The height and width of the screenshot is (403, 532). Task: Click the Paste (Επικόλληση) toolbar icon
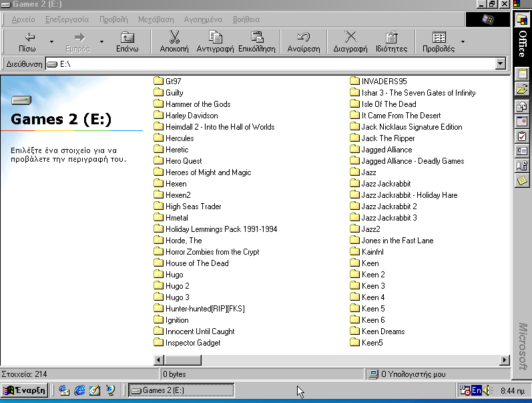[x=257, y=41]
